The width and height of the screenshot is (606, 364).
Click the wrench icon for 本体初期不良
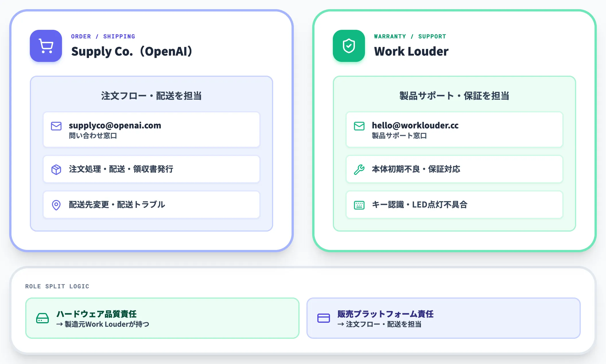click(359, 169)
